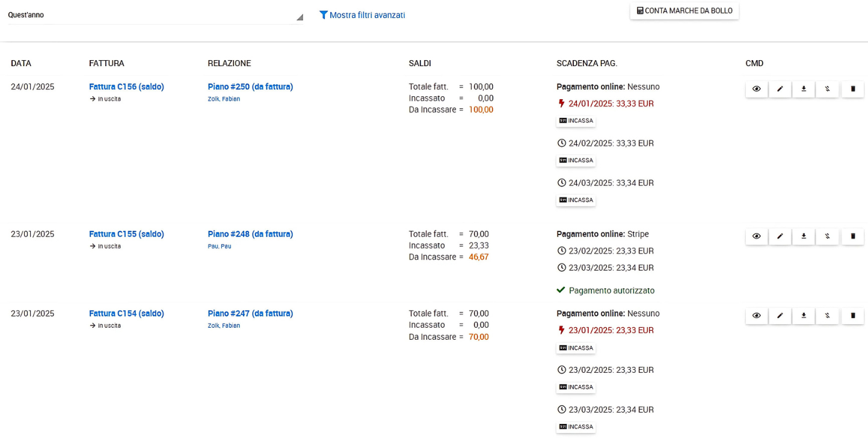Click the 23/03/2025: 23,34 EUR deadline in C155
This screenshot has width=868, height=442.
point(611,268)
